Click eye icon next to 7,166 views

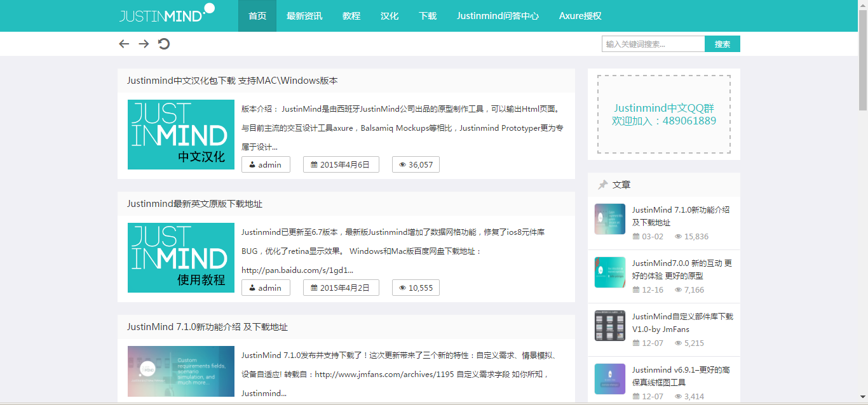click(x=678, y=290)
